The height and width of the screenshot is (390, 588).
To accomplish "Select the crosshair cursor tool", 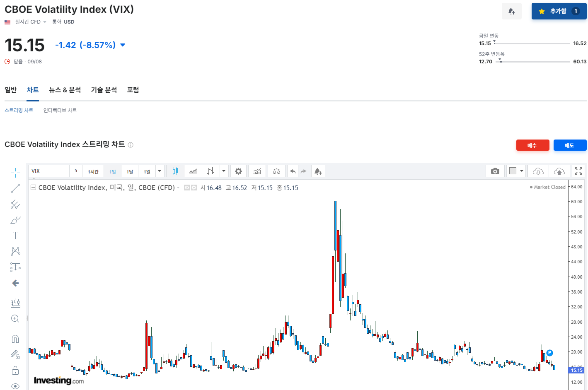I will (x=15, y=173).
